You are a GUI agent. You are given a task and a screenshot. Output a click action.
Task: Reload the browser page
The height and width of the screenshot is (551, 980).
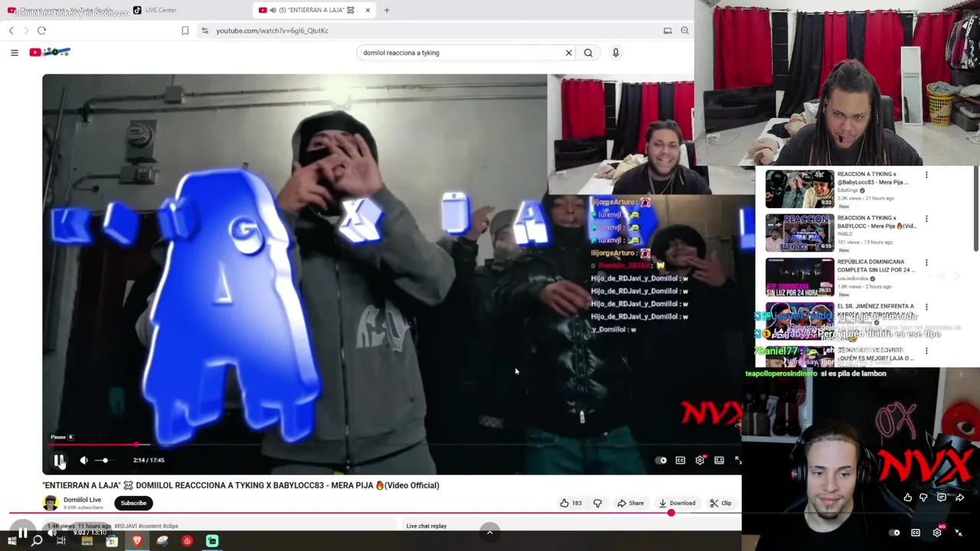click(42, 31)
